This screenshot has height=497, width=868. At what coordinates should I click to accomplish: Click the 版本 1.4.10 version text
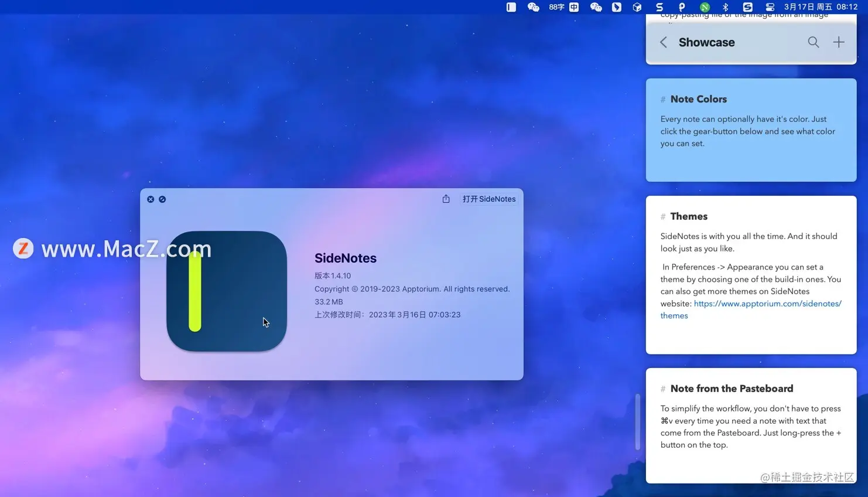(x=333, y=275)
